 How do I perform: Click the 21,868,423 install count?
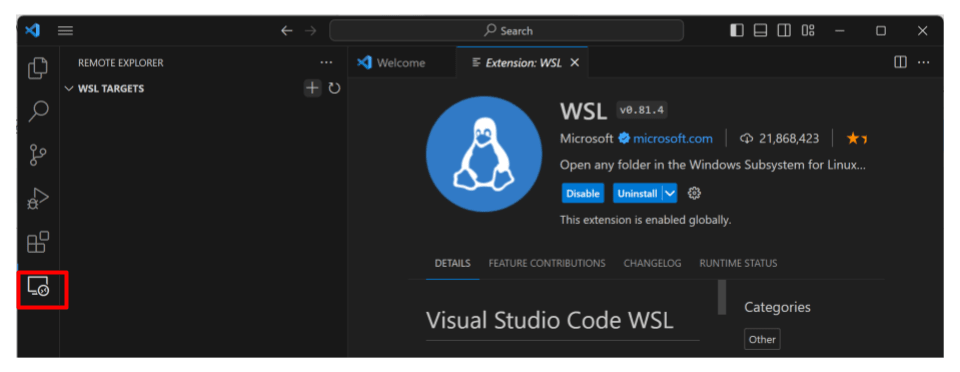780,139
